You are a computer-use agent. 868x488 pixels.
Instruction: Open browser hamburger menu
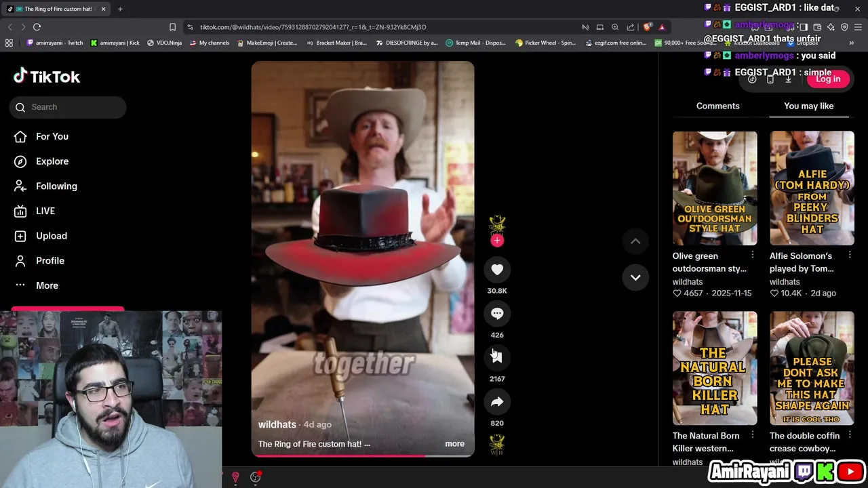858,27
